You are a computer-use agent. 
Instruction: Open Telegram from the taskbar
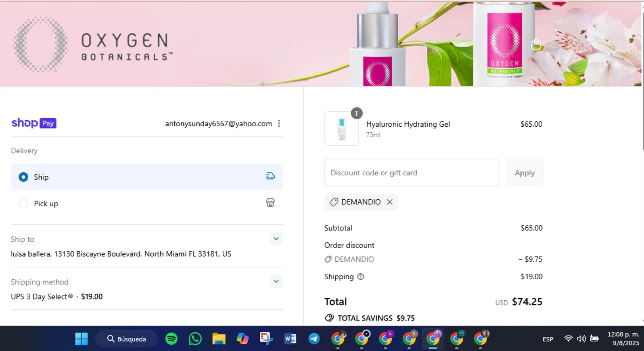[x=314, y=339]
